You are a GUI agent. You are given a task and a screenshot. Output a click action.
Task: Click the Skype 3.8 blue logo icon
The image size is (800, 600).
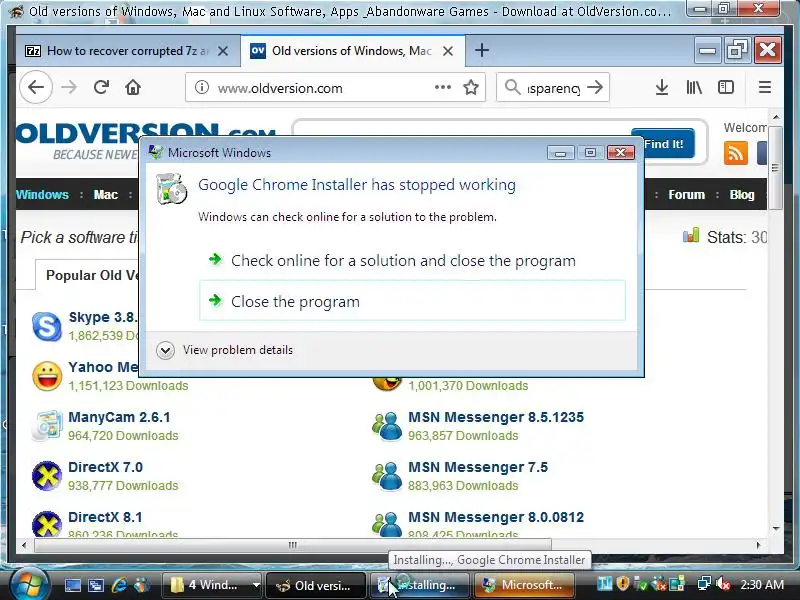(x=46, y=326)
